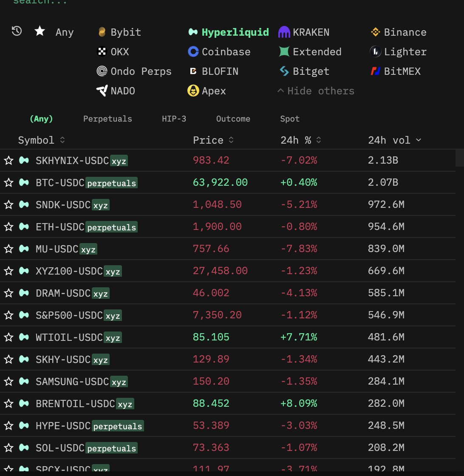
Task: Click Hyperliquid icon in ETH-USDC row
Action: tap(24, 227)
